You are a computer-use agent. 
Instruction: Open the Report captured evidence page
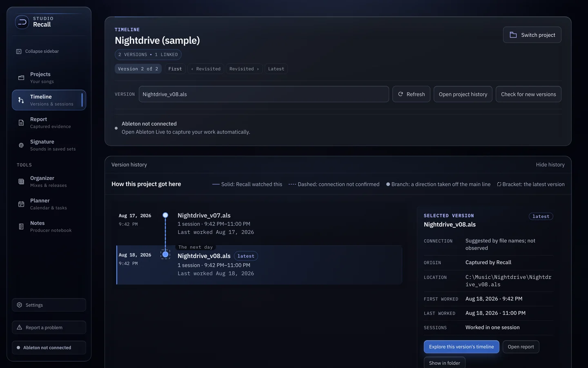point(49,123)
